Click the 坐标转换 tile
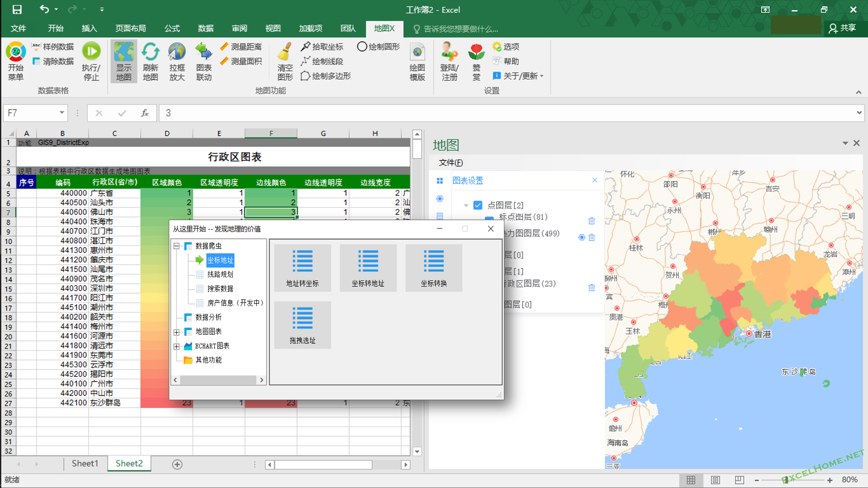This screenshot has height=488, width=868. [x=434, y=268]
